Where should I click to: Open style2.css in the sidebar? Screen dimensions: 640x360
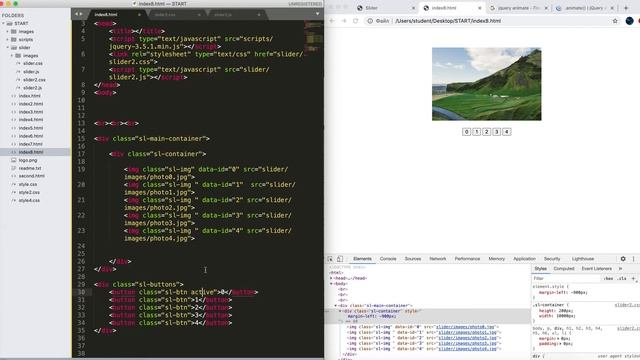tap(29, 192)
